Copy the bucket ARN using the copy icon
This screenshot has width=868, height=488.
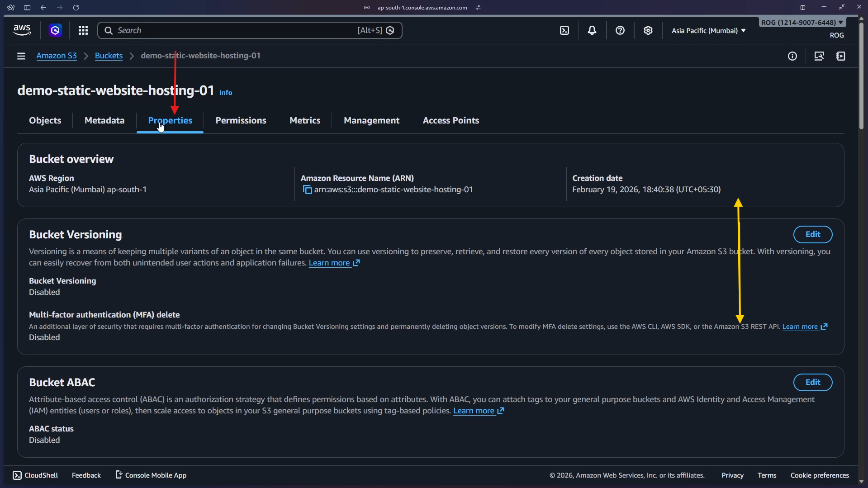[x=307, y=190]
